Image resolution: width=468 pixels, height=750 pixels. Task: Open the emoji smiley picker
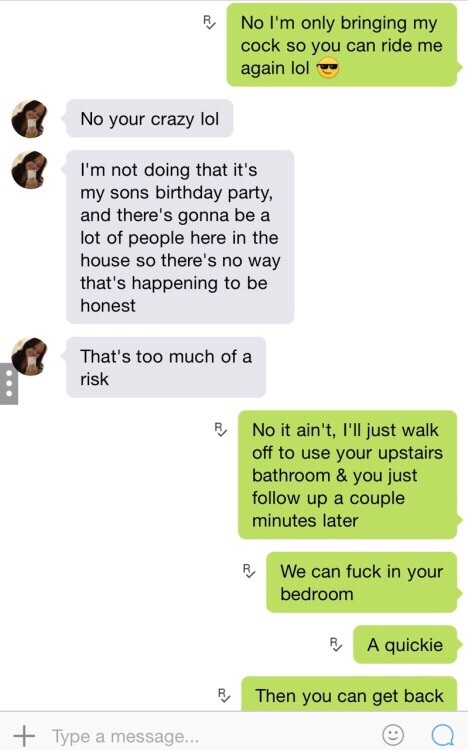393,734
